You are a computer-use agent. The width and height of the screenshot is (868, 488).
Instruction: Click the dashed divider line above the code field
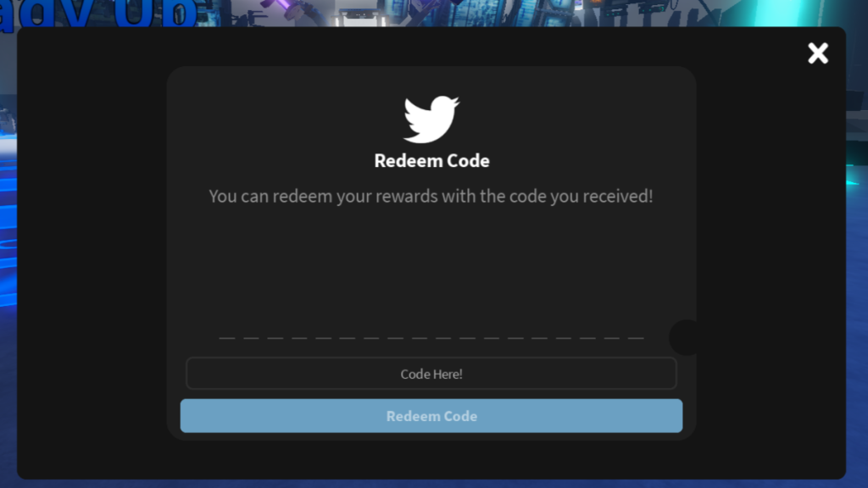tap(431, 337)
